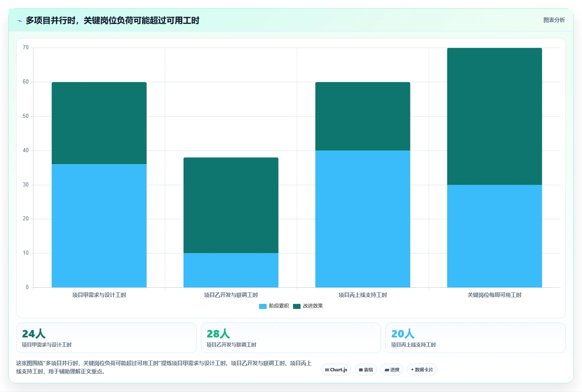Image resolution: width=582 pixels, height=392 pixels.
Task: Click the card caption under 28人
Action: [x=231, y=345]
